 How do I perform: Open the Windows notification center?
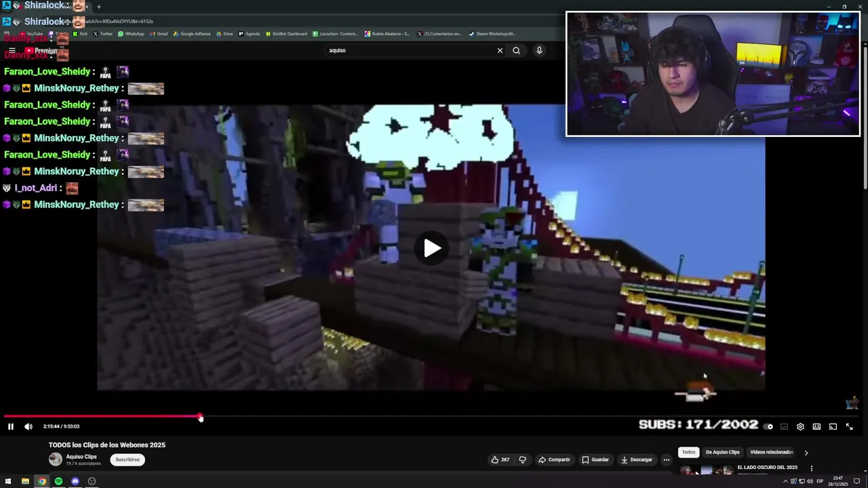tap(858, 481)
